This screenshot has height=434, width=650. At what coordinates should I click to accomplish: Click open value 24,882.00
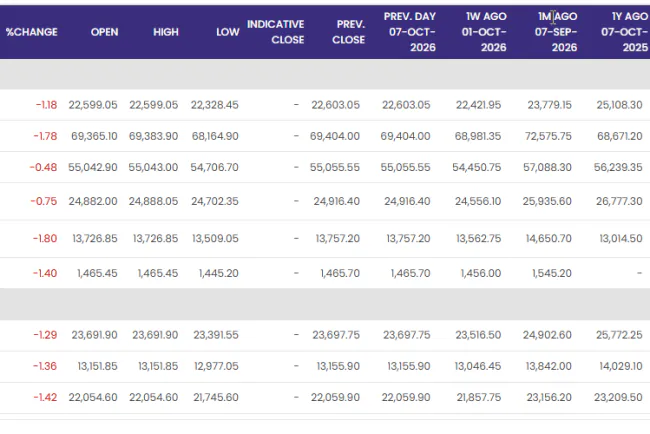(x=93, y=201)
